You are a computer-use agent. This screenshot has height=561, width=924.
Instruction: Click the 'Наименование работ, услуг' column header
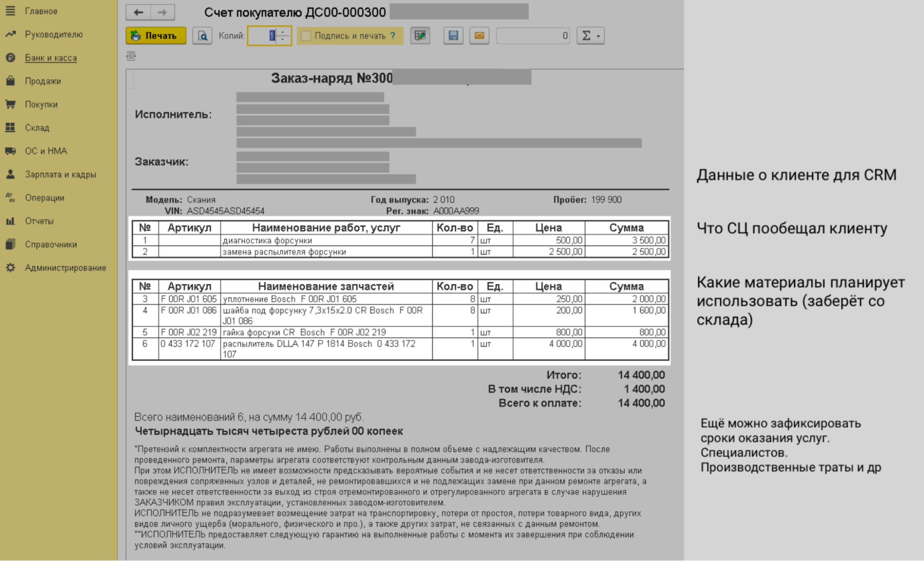[326, 228]
